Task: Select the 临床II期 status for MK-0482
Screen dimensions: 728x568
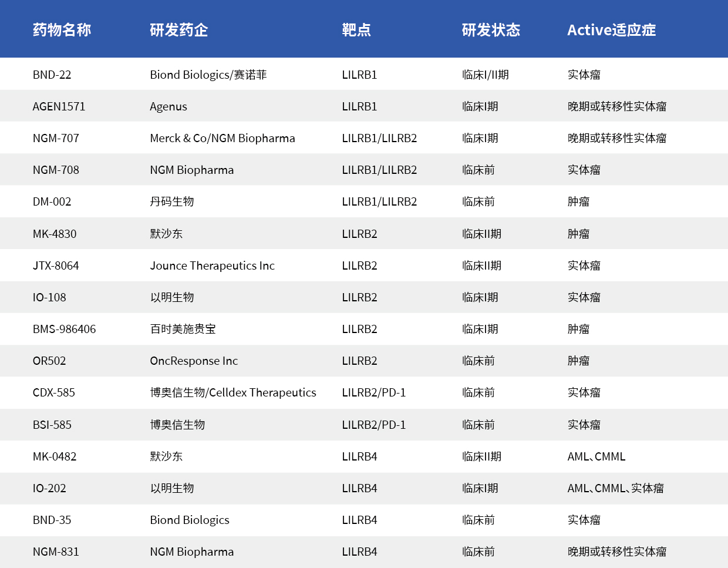Action: (477, 456)
